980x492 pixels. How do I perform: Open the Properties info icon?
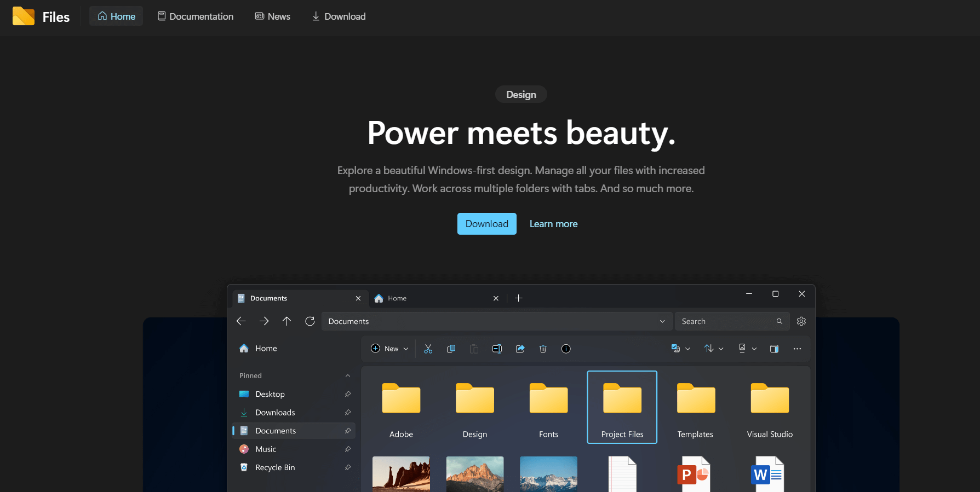(x=566, y=349)
